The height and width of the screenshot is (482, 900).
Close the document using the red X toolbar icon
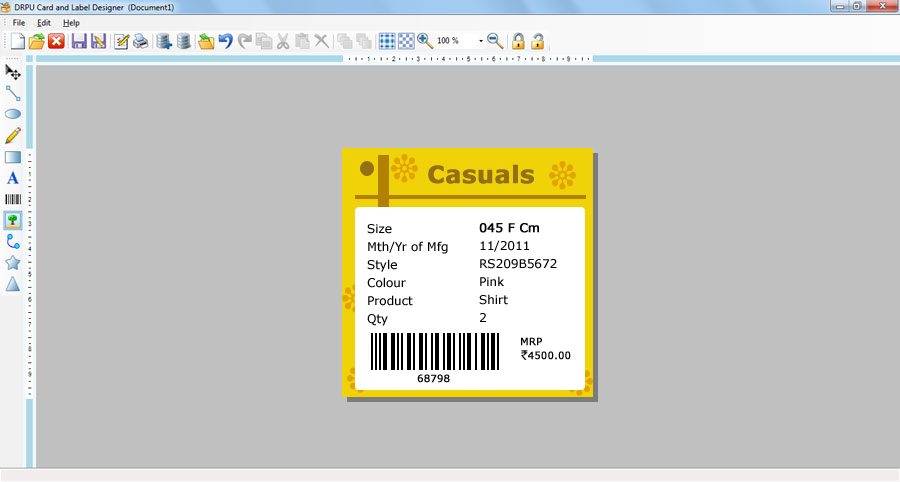pyautogui.click(x=56, y=41)
